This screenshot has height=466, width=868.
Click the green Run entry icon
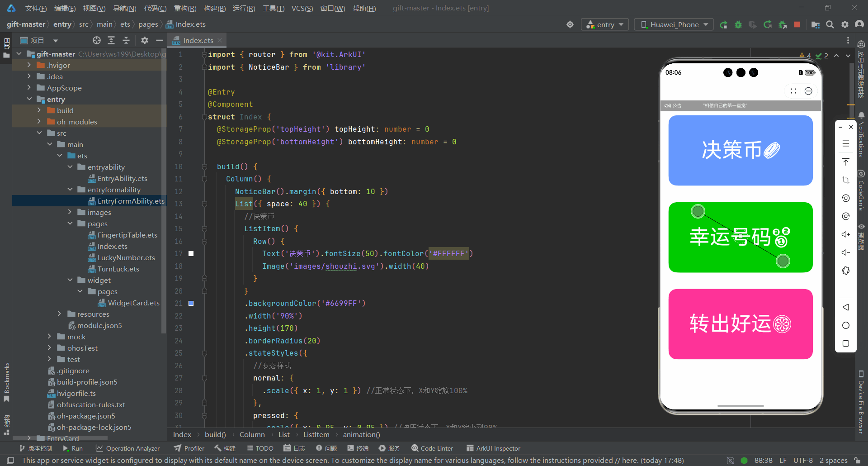(723, 25)
